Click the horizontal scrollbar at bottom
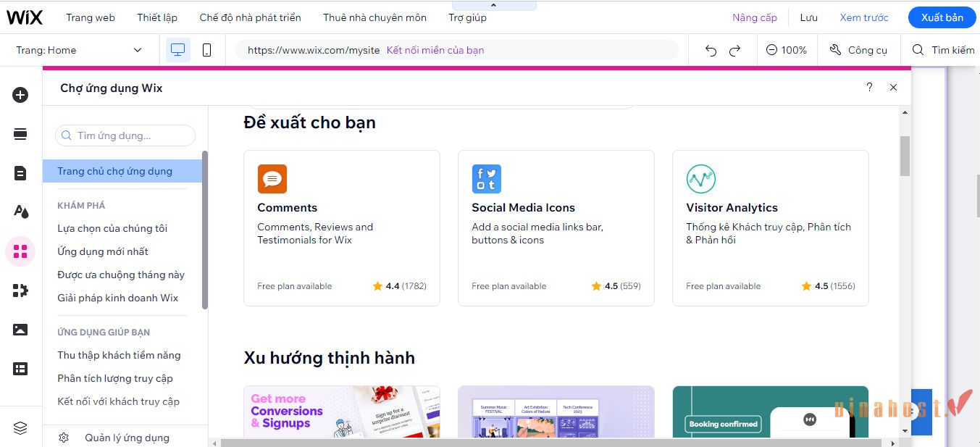The width and height of the screenshot is (980, 447). (550, 443)
